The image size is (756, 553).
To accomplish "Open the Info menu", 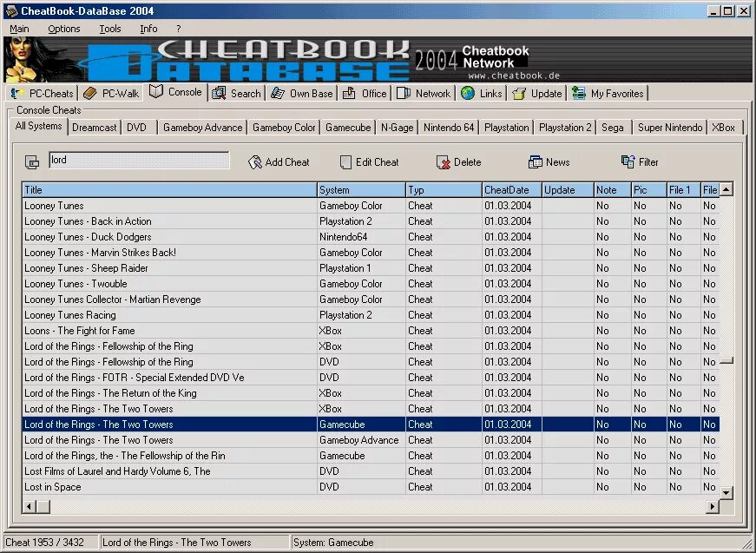I will [x=148, y=29].
